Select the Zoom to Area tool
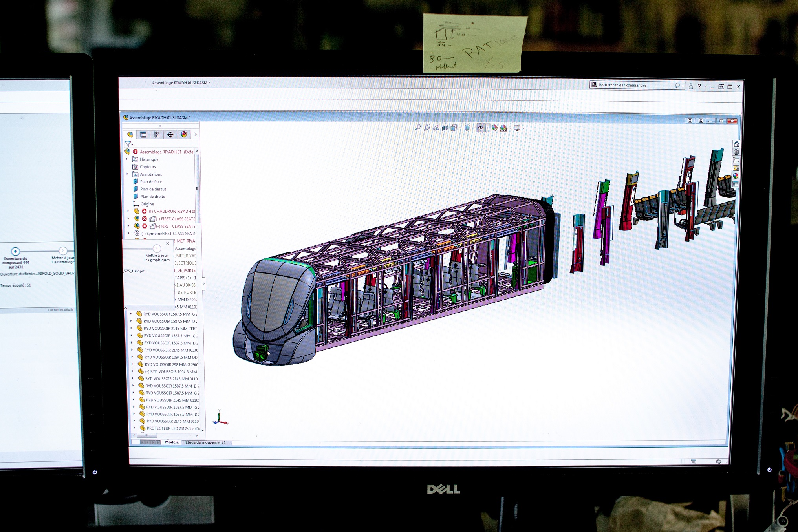 427,128
